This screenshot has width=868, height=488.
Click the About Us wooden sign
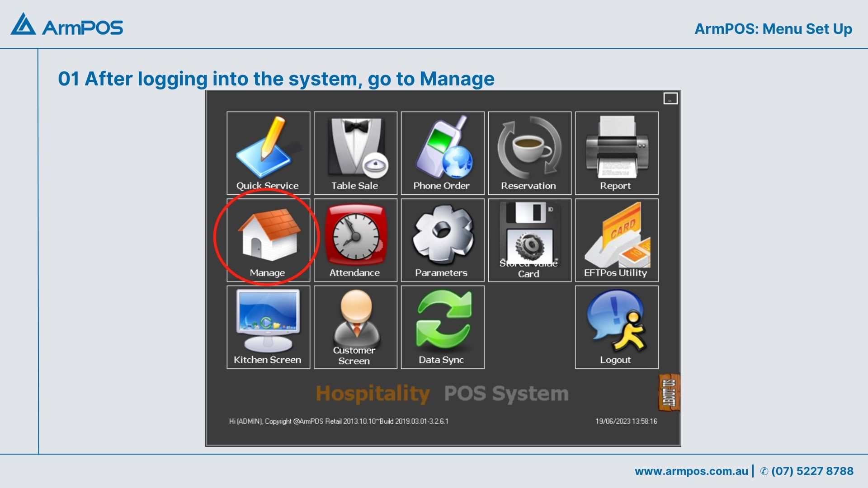669,392
